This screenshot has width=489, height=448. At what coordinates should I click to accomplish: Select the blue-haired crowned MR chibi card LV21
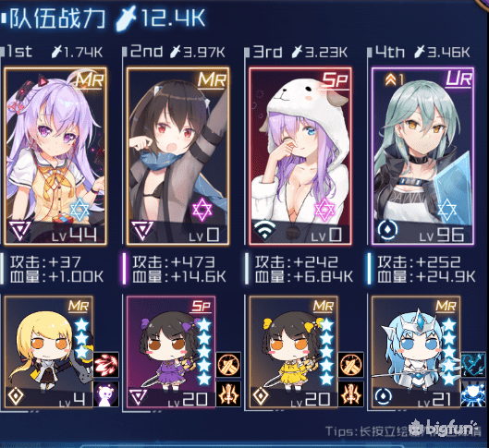(416, 352)
